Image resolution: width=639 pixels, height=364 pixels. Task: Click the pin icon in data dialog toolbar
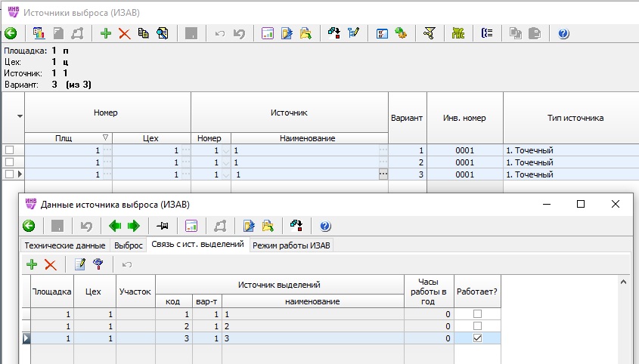click(162, 225)
